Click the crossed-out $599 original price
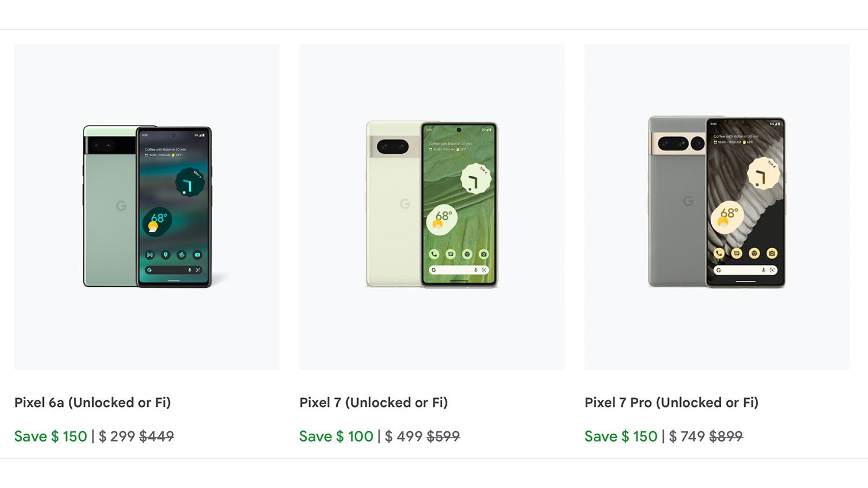The width and height of the screenshot is (868, 488). [x=443, y=437]
